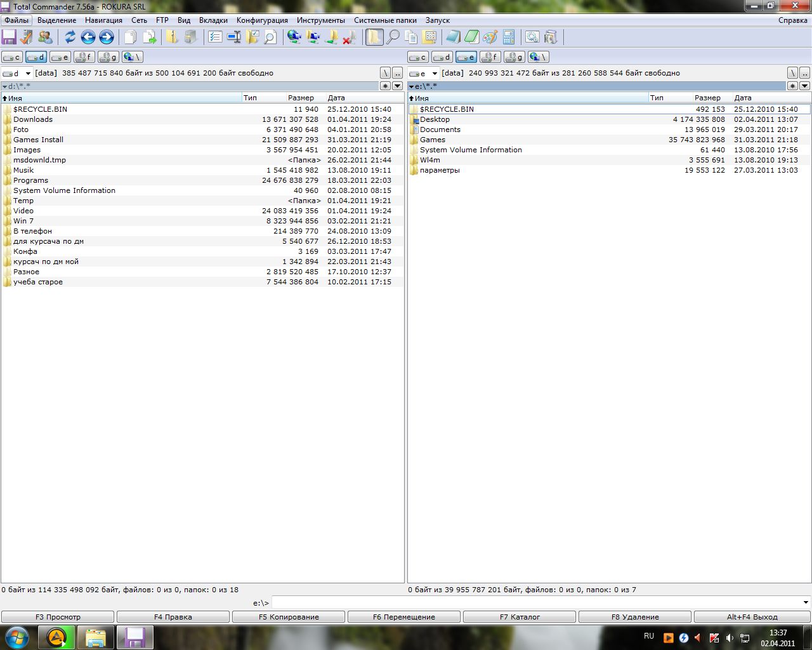Image resolution: width=812 pixels, height=650 pixels.
Task: Click the blue Back arrow toolbar icon
Action: 88,37
